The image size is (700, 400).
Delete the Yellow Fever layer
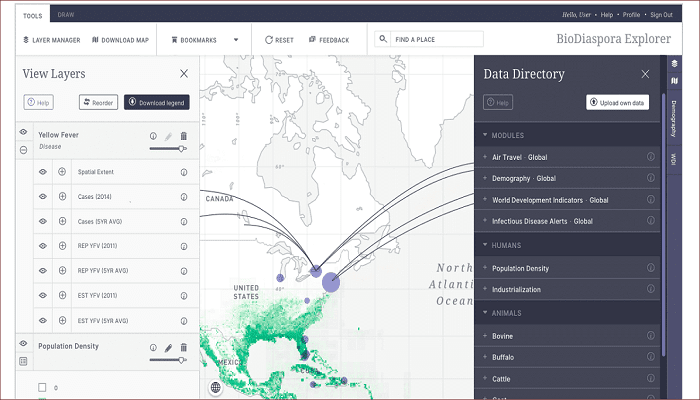(184, 136)
